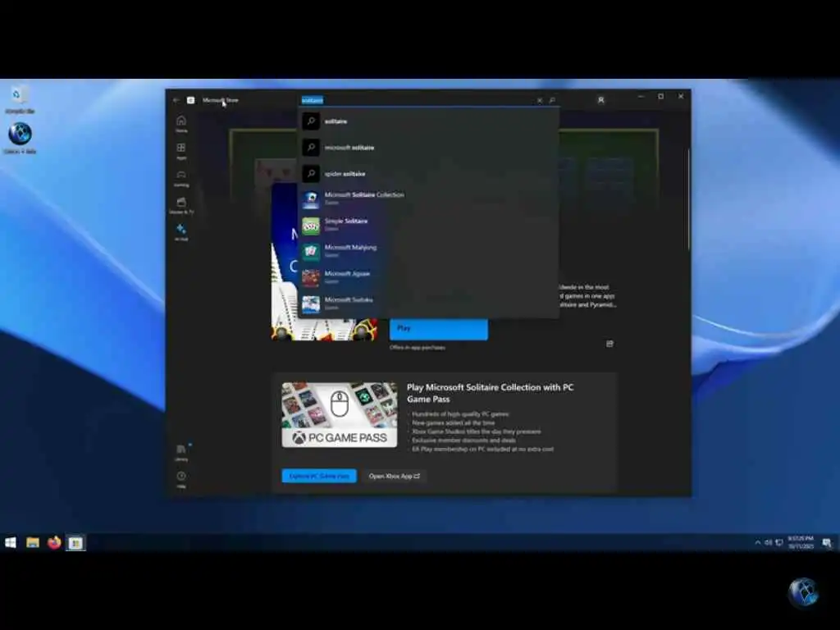Open the AI Hub sidebar section
This screenshot has width=840, height=630.
(181, 232)
